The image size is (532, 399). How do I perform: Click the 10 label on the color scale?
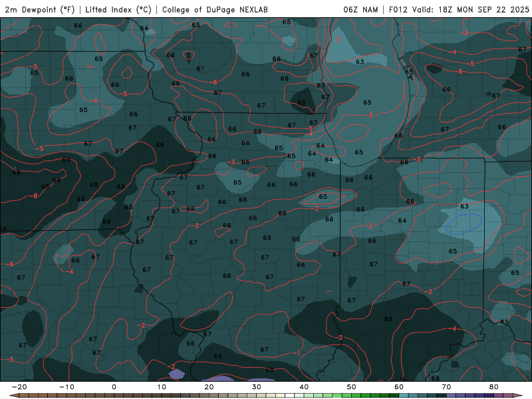tap(162, 387)
